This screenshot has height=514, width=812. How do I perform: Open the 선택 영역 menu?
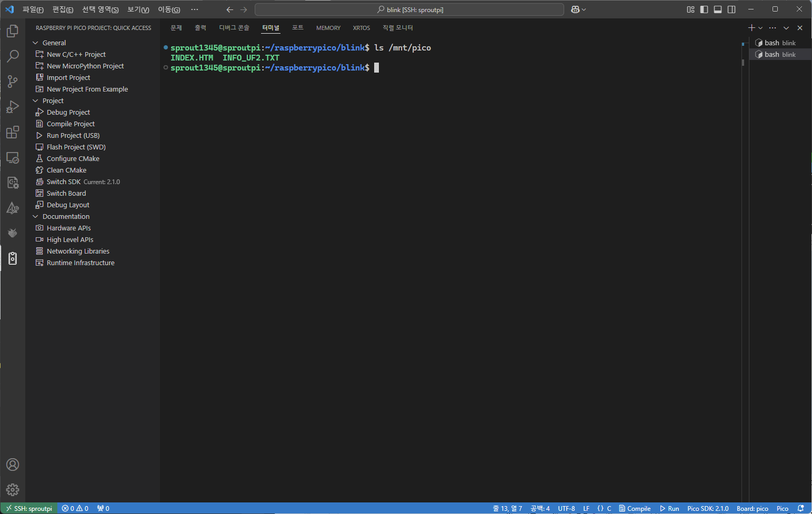pyautogui.click(x=101, y=9)
